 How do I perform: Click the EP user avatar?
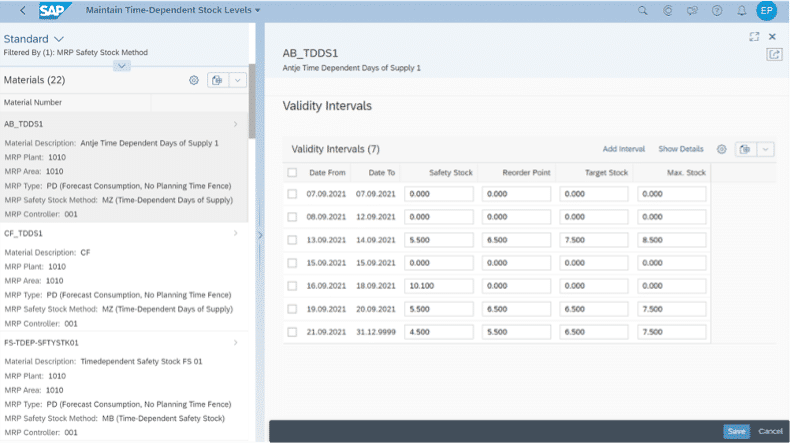767,10
